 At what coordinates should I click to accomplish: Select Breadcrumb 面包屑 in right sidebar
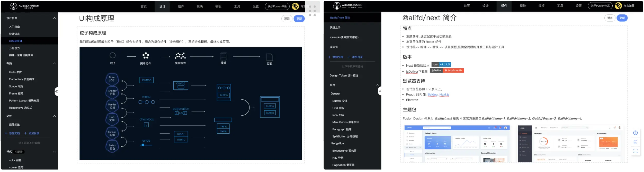pos(344,151)
